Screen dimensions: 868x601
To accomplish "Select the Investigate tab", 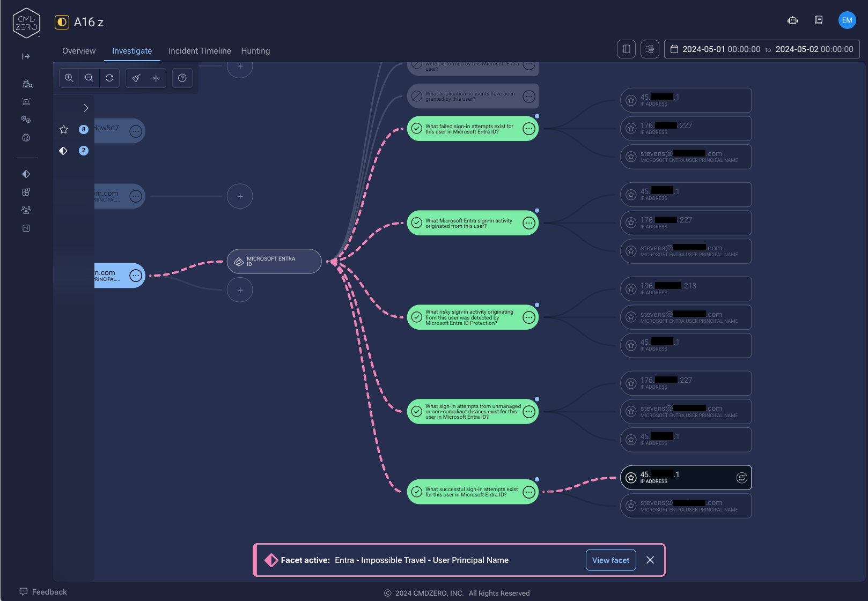I will 132,51.
